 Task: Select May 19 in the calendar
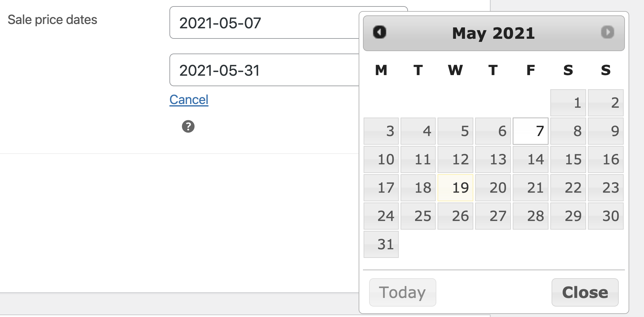pyautogui.click(x=455, y=188)
